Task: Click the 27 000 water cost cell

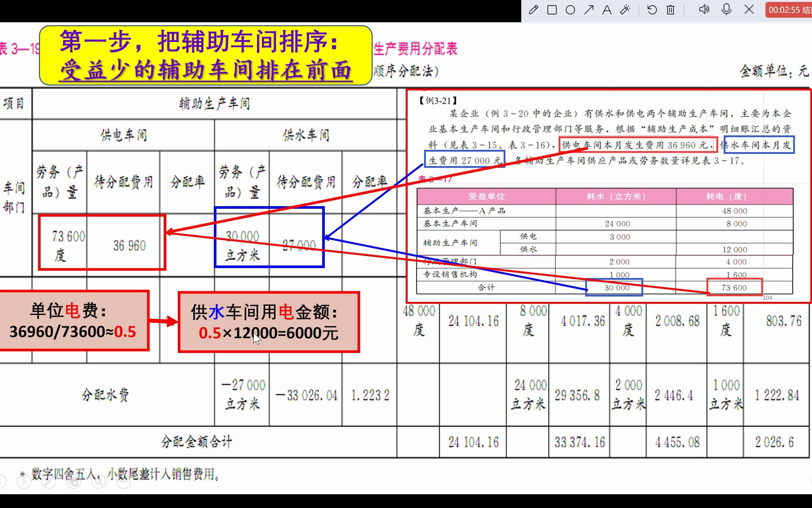Action: coord(299,245)
